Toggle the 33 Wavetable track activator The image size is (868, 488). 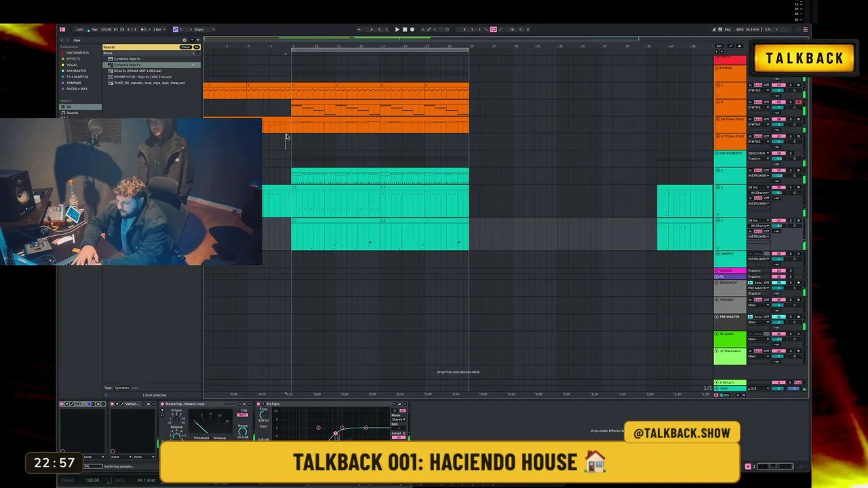pyautogui.click(x=778, y=351)
